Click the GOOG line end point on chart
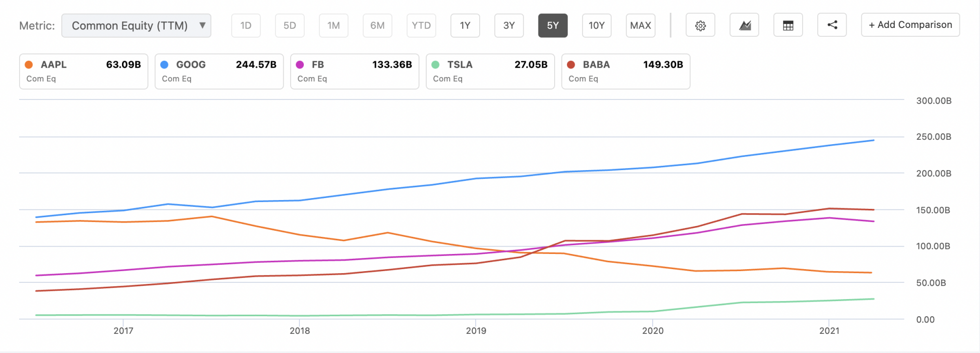The image size is (980, 353). click(873, 141)
